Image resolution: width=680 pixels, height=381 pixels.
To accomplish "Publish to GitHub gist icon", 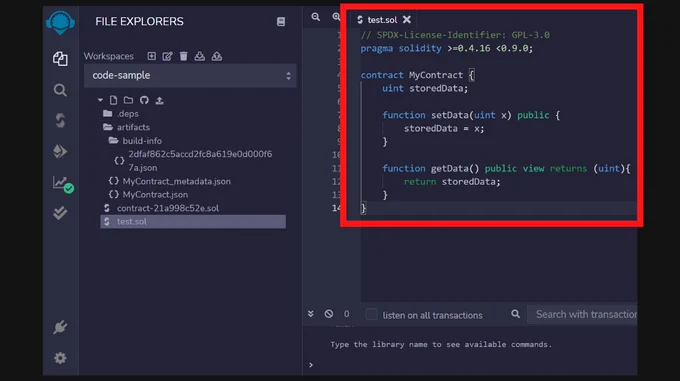I will coord(144,100).
